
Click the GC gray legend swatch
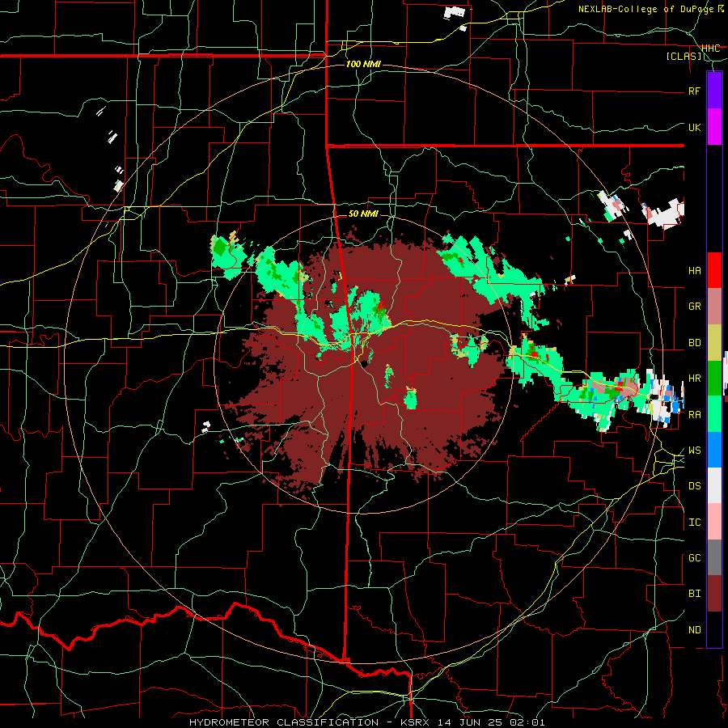(x=714, y=557)
